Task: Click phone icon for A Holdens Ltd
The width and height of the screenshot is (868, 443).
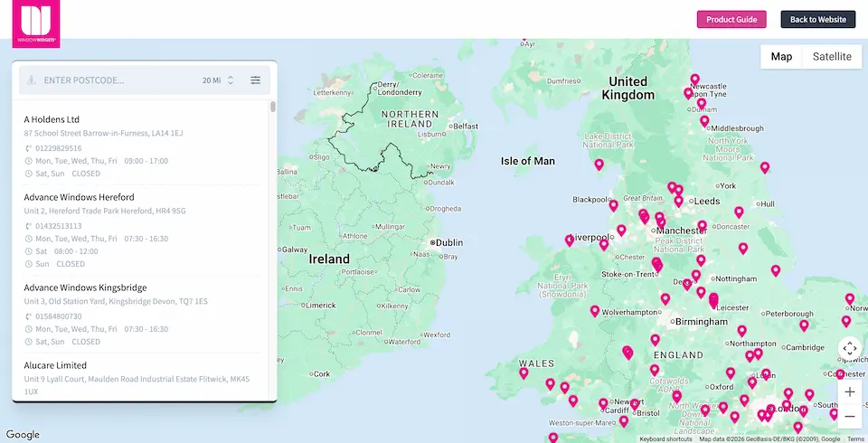Action: coord(28,148)
